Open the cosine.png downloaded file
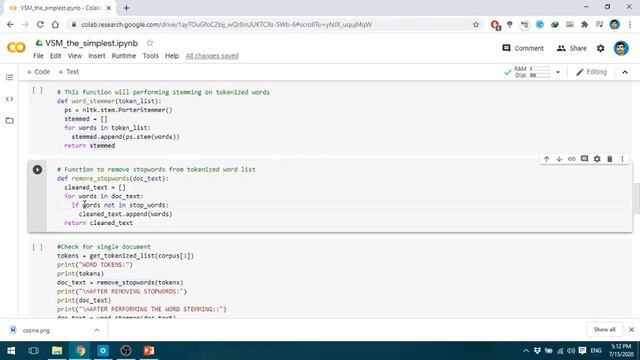Viewport: 640px width, 360px height. click(36, 330)
